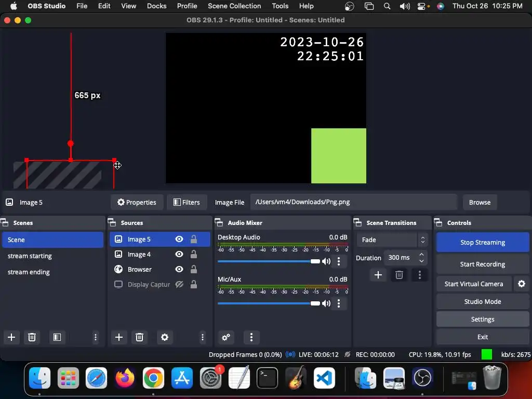Open Sources dock more options menu
532x399 pixels.
203,337
